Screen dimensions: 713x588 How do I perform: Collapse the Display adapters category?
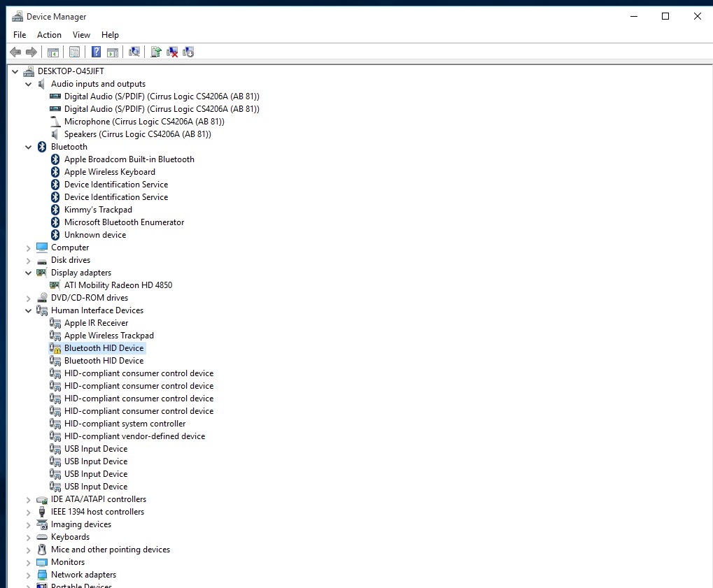28,273
